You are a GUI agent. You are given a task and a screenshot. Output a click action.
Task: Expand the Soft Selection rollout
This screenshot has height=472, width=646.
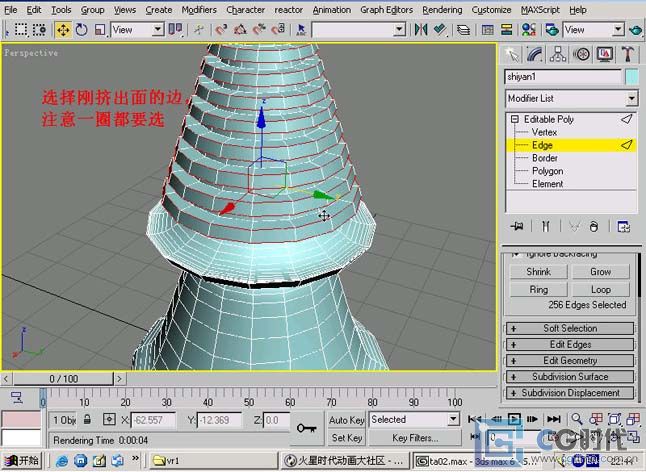570,328
